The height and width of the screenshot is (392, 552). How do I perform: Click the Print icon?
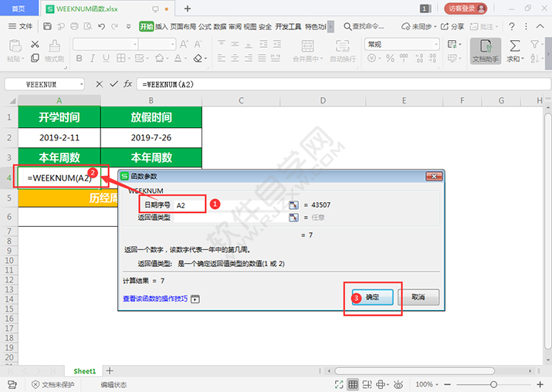(x=74, y=26)
